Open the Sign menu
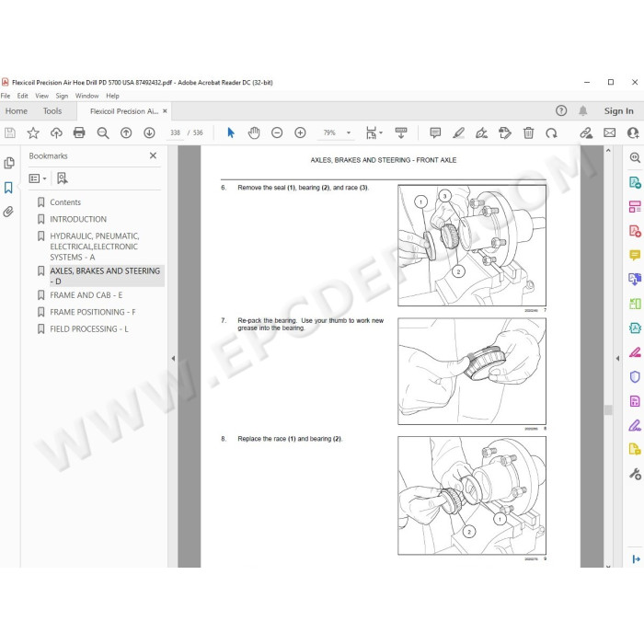Image resolution: width=644 pixels, height=644 pixels. [62, 96]
